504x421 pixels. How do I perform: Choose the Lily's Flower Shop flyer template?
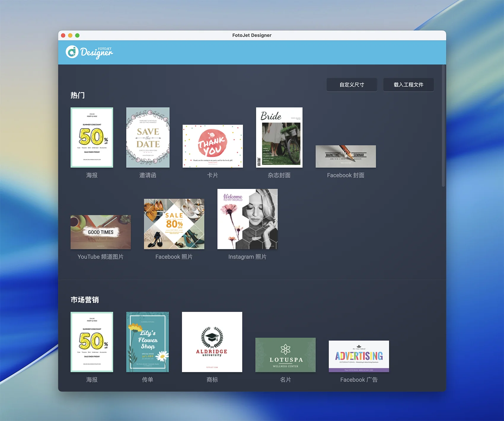coord(148,342)
